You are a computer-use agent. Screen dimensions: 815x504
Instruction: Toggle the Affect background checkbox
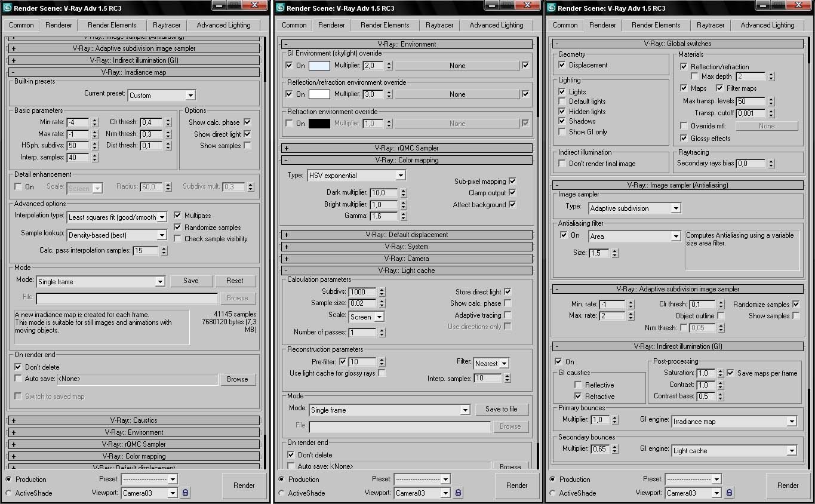tap(512, 205)
